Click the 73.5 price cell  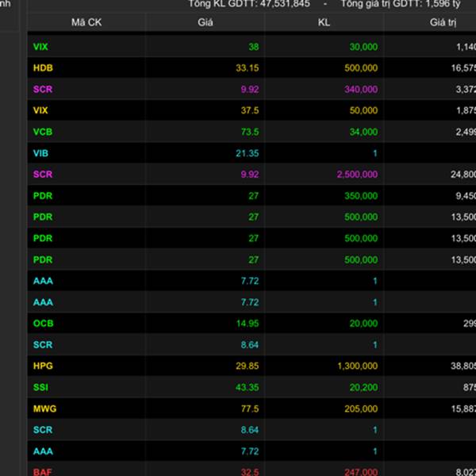pos(250,132)
